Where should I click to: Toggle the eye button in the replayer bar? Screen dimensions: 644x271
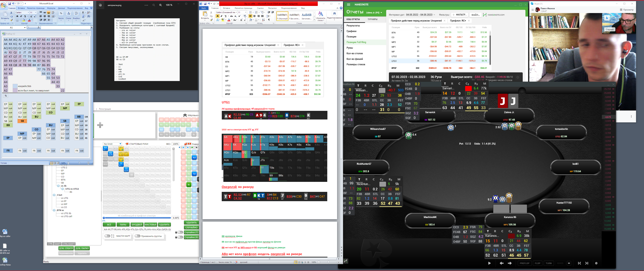pyautogui.click(x=569, y=263)
